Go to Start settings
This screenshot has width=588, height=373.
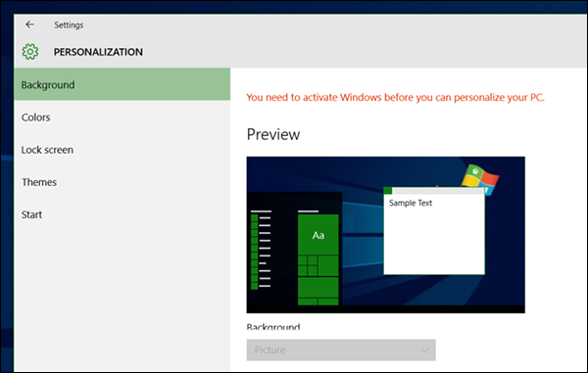pyautogui.click(x=122, y=214)
